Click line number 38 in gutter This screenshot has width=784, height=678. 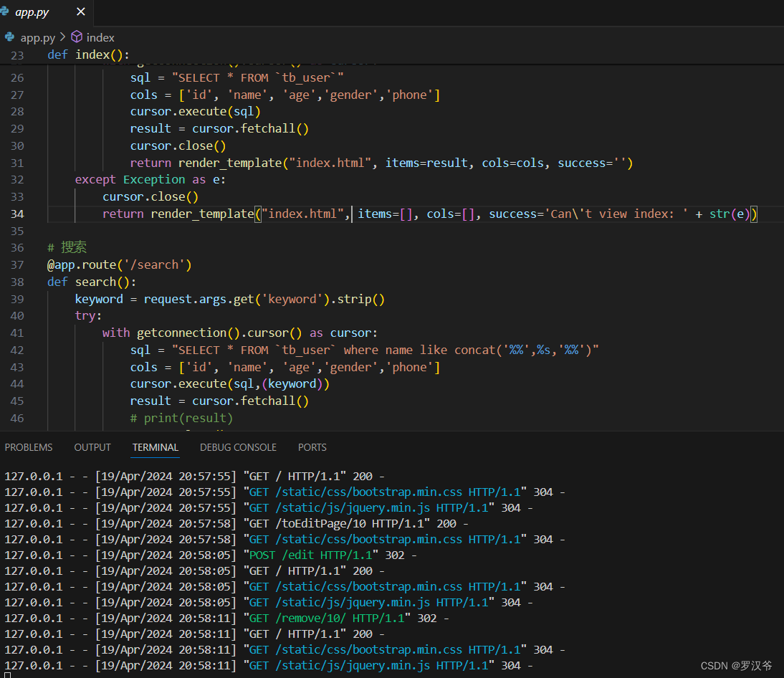17,282
